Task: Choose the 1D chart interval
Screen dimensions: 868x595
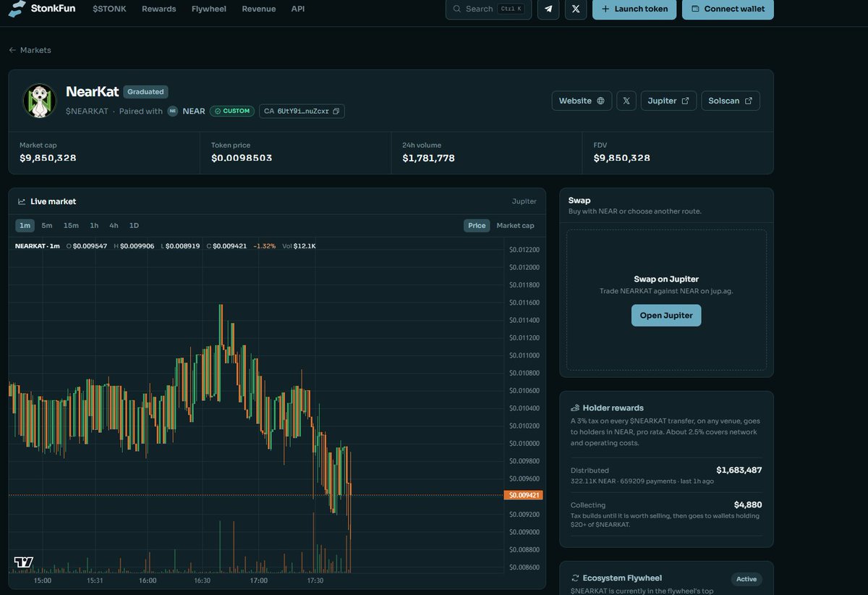Action: [134, 226]
